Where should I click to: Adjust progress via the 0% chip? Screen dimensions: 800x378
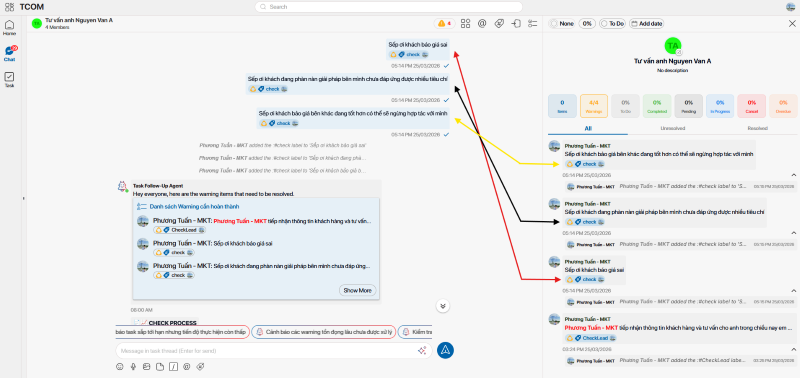point(587,23)
